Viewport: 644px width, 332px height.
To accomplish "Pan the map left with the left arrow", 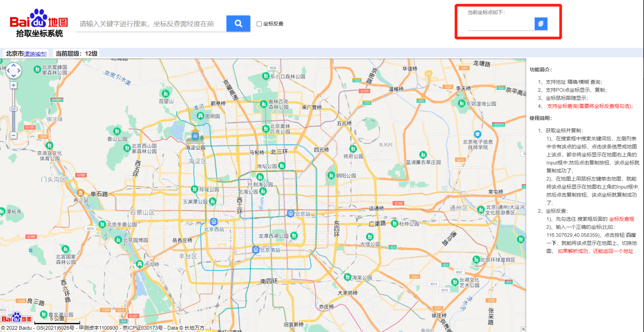I will 8,71.
